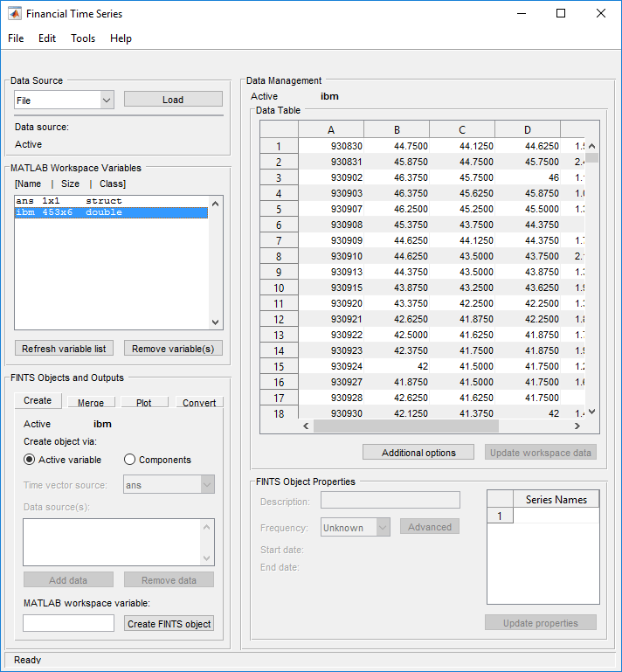622x672 pixels.
Task: Click Update workspace data button
Action: point(541,453)
